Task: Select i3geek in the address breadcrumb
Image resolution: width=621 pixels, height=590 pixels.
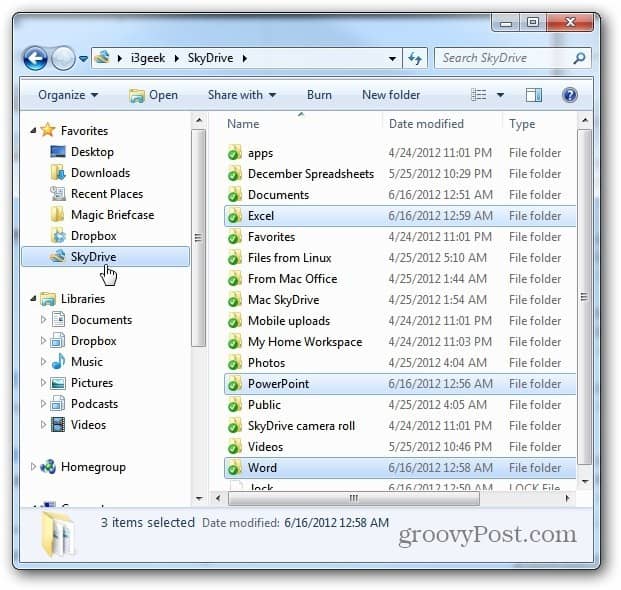Action: [148, 58]
